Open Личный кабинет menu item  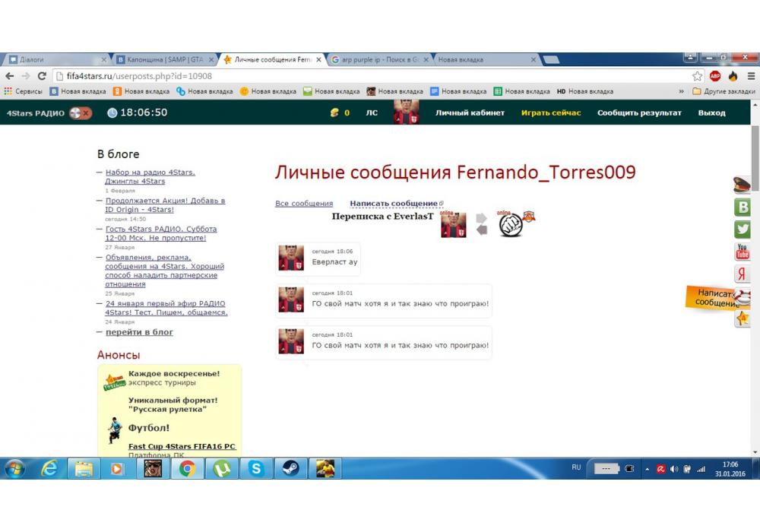tap(470, 112)
